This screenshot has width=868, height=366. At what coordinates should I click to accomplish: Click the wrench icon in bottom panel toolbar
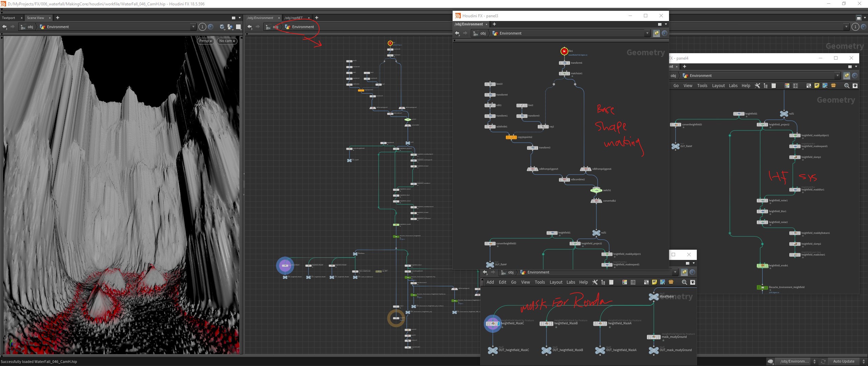pos(595,282)
